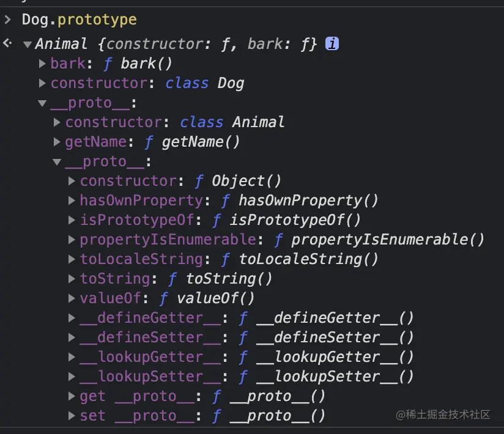Click the console input prompt chevron
The width and height of the screenshot is (504, 434).
coord(7,20)
